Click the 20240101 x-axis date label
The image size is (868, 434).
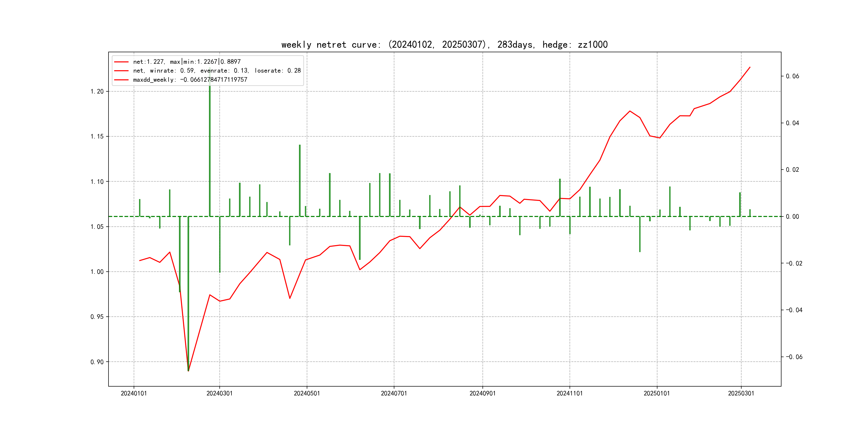134,393
